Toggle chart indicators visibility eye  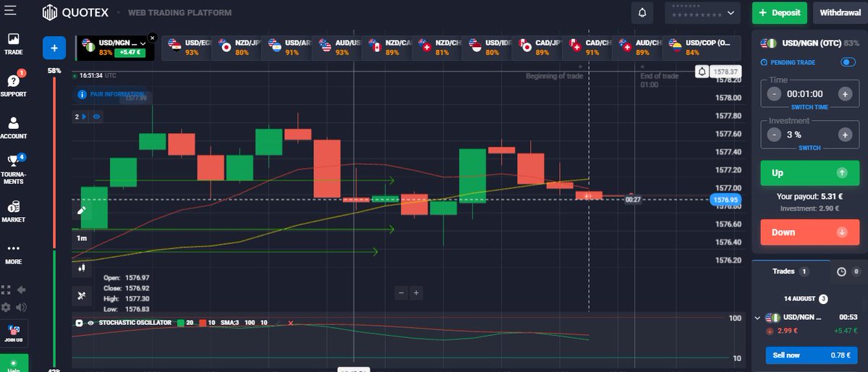(x=96, y=116)
